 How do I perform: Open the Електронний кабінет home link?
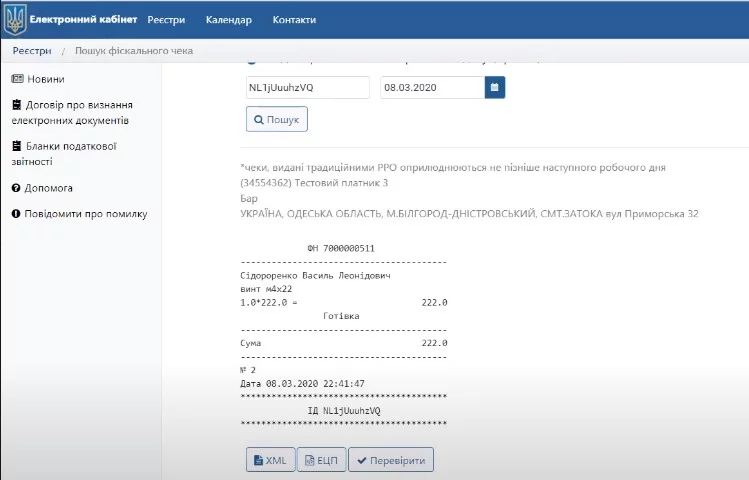[83, 20]
